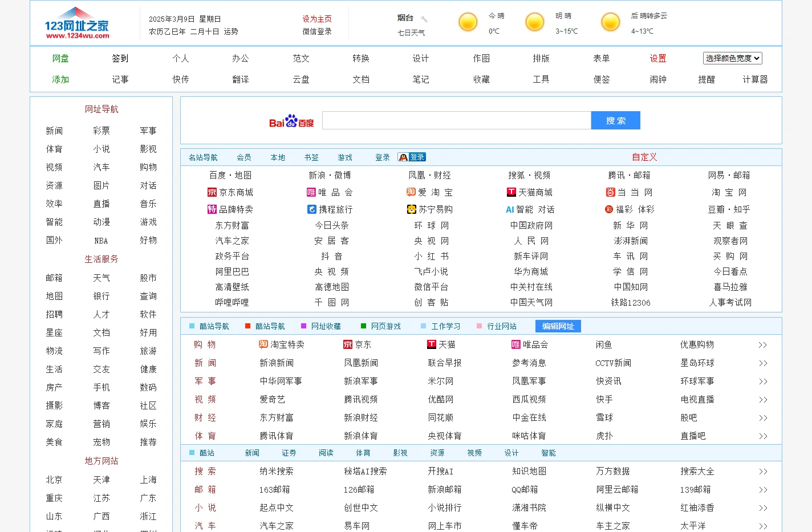Open 计算器 tool link
This screenshot has height=532, width=812.
755,79
